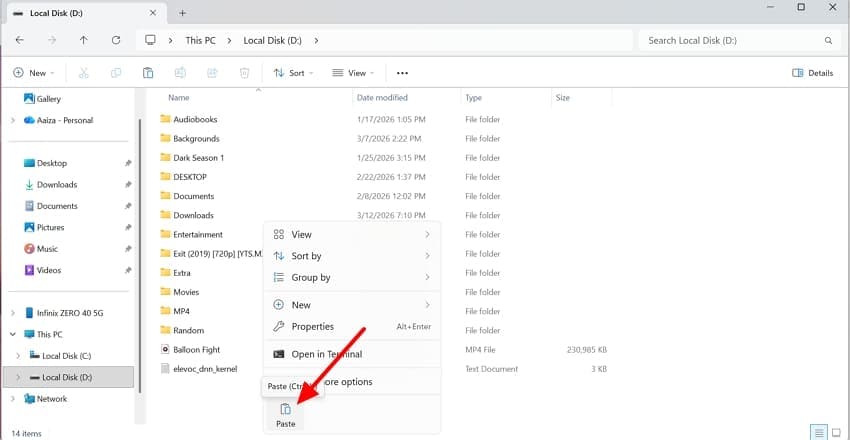The image size is (850, 440).
Task: Collapse the This PC tree node
Action: [12, 334]
